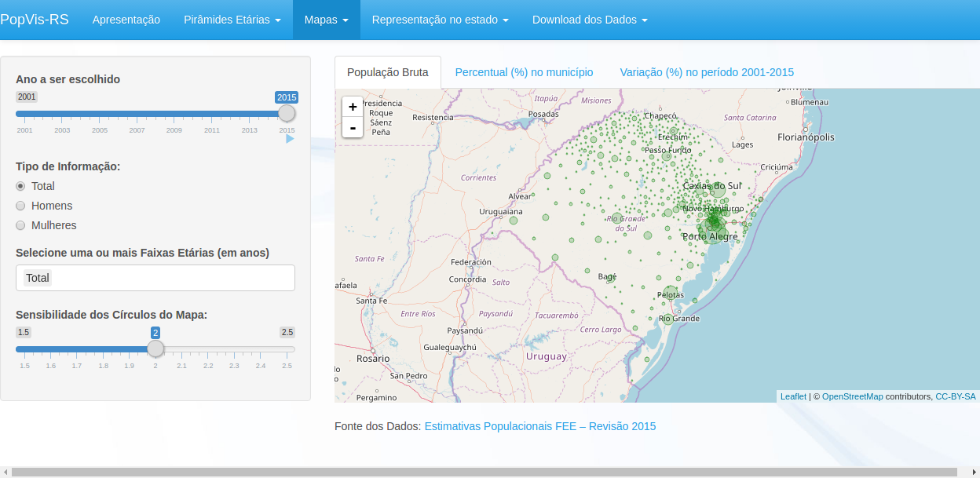Screen dimensions: 980x478
Task: Click the Leaflet attribution link
Action: click(x=793, y=396)
